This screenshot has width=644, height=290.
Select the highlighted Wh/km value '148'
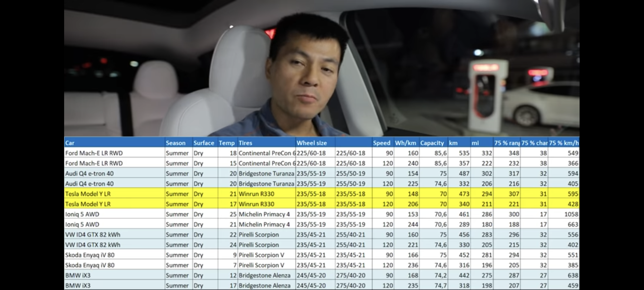pyautogui.click(x=413, y=194)
